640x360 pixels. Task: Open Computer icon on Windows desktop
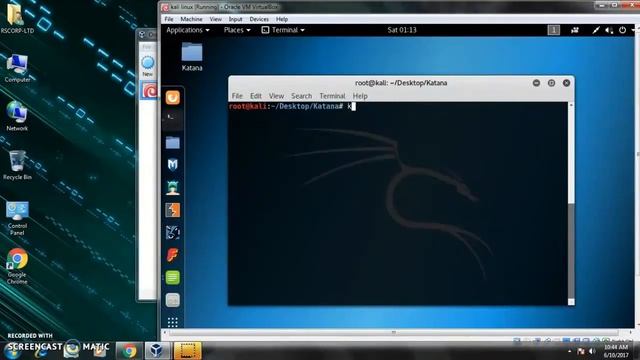[x=17, y=68]
